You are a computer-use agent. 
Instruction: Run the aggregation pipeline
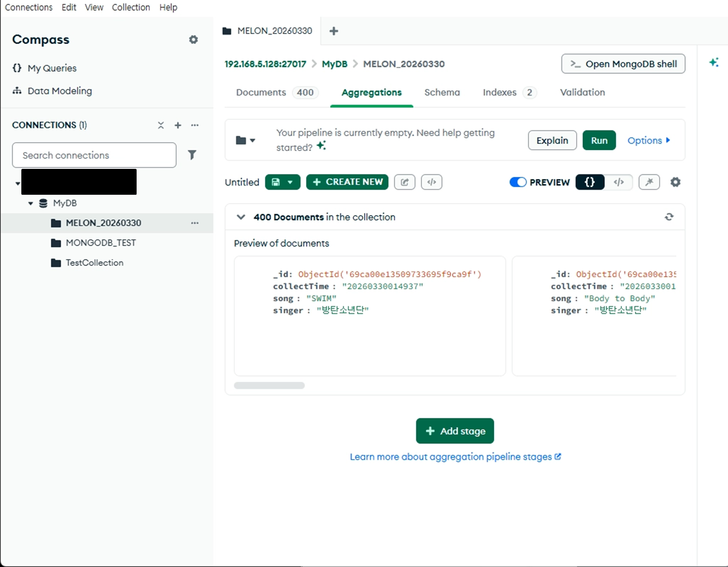tap(599, 140)
